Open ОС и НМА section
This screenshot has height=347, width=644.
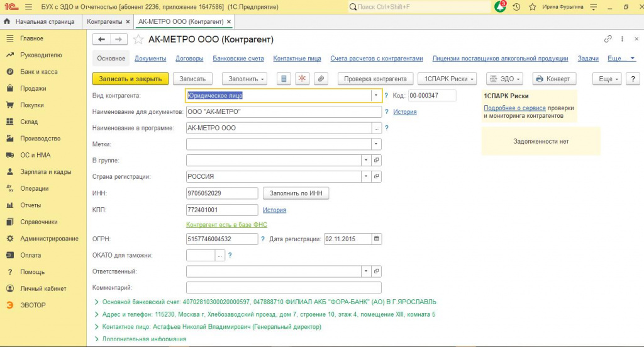tap(35, 155)
